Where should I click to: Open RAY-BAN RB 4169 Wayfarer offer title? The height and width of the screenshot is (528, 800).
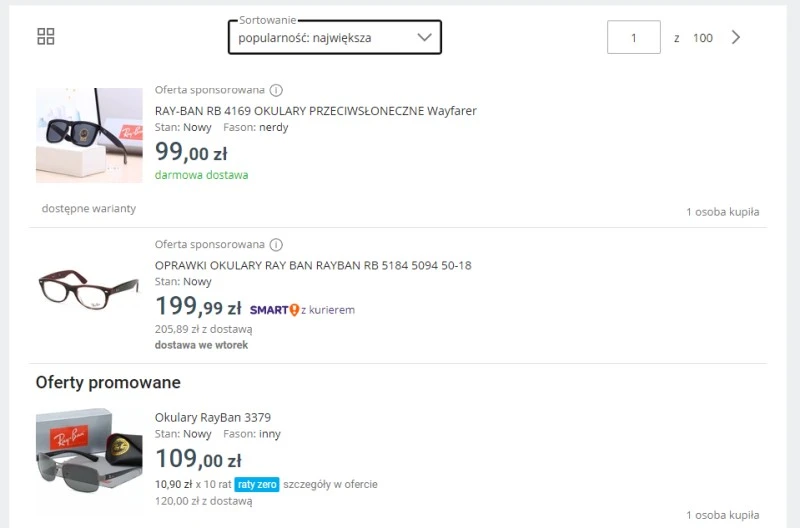(316, 111)
